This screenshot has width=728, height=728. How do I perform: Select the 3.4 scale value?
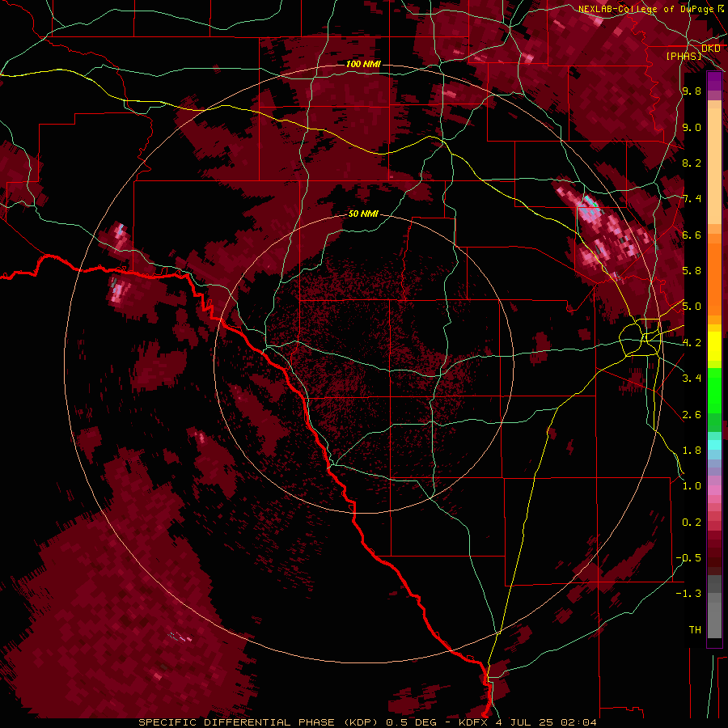click(x=692, y=378)
